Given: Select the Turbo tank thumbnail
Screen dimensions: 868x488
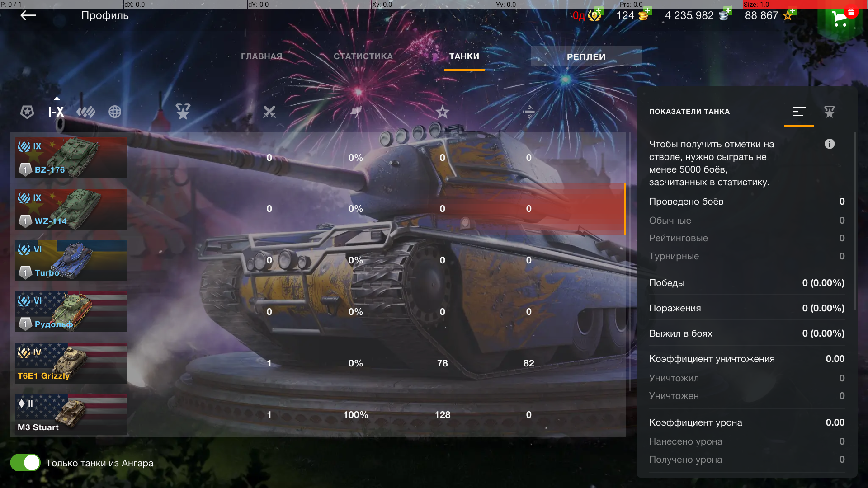Looking at the screenshot, I should (71, 261).
